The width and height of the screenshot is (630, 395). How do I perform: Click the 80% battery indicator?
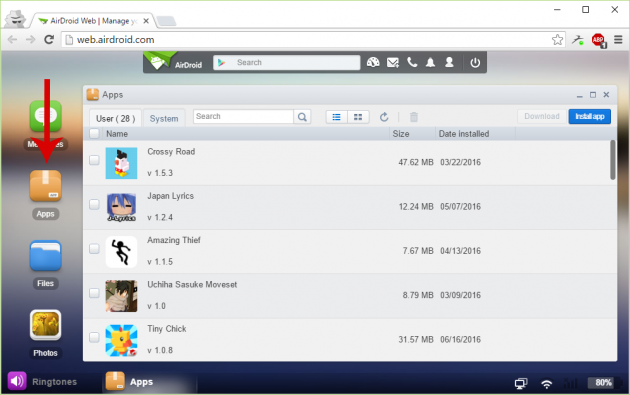pyautogui.click(x=604, y=383)
